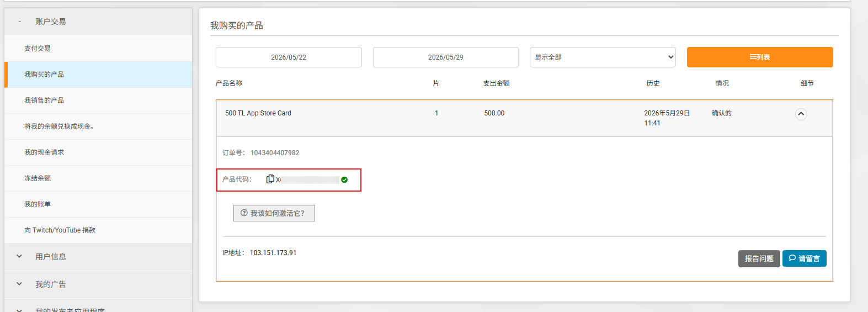Image resolution: width=868 pixels, height=312 pixels.
Task: Click the 报告问题 button
Action: (x=759, y=258)
